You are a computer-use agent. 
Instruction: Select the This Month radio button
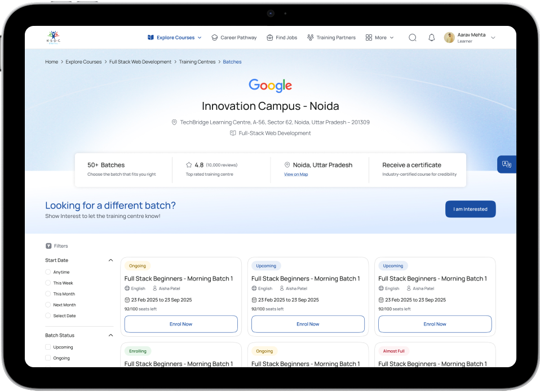click(48, 294)
